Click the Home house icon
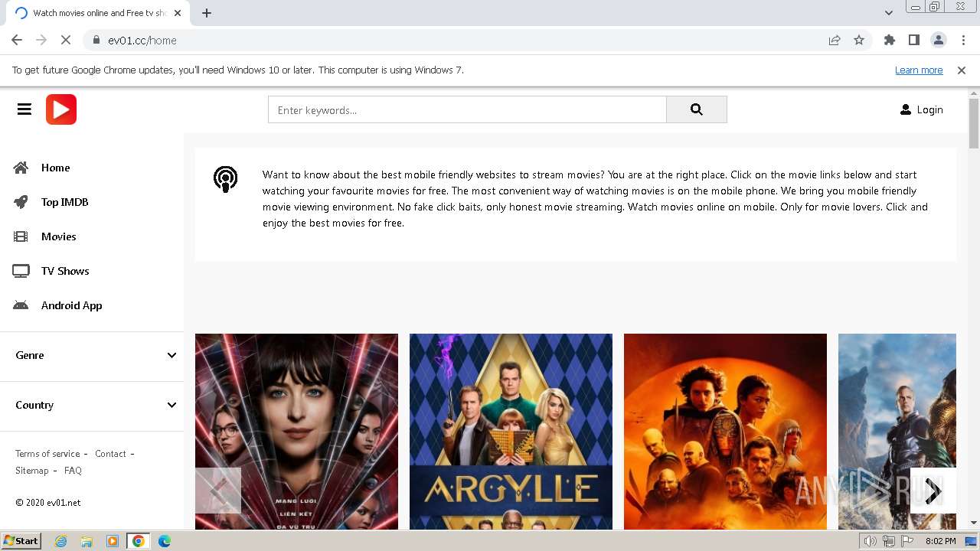Screen dimensions: 980x551 click(21, 168)
